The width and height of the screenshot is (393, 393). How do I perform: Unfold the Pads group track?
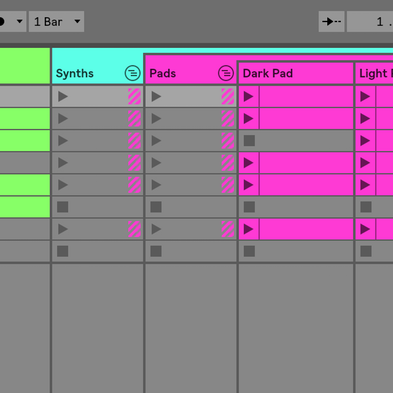(x=226, y=73)
